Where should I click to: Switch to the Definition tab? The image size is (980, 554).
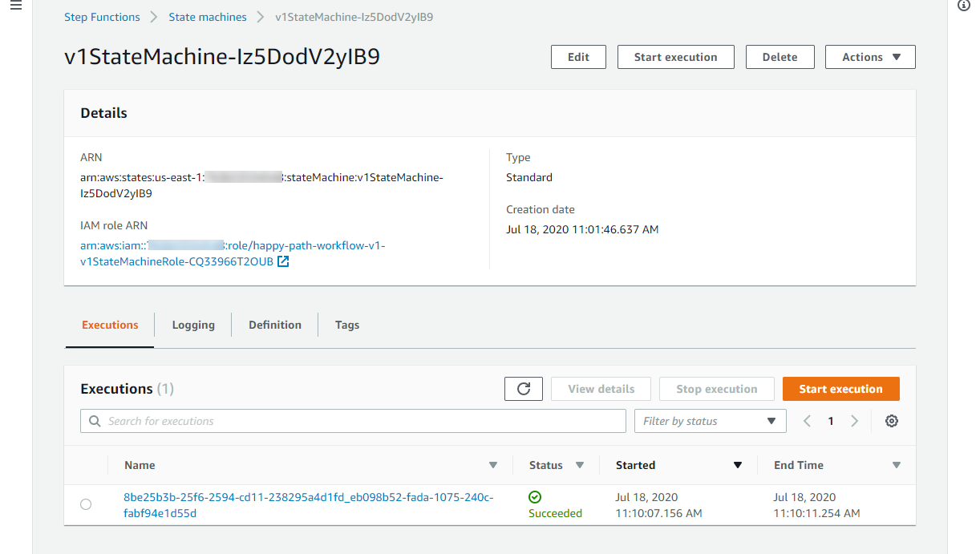[275, 325]
